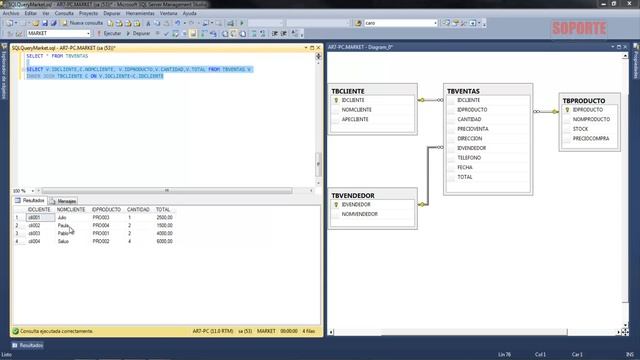Open a file with the folder icon
This screenshot has width=640, height=360.
[36, 23]
